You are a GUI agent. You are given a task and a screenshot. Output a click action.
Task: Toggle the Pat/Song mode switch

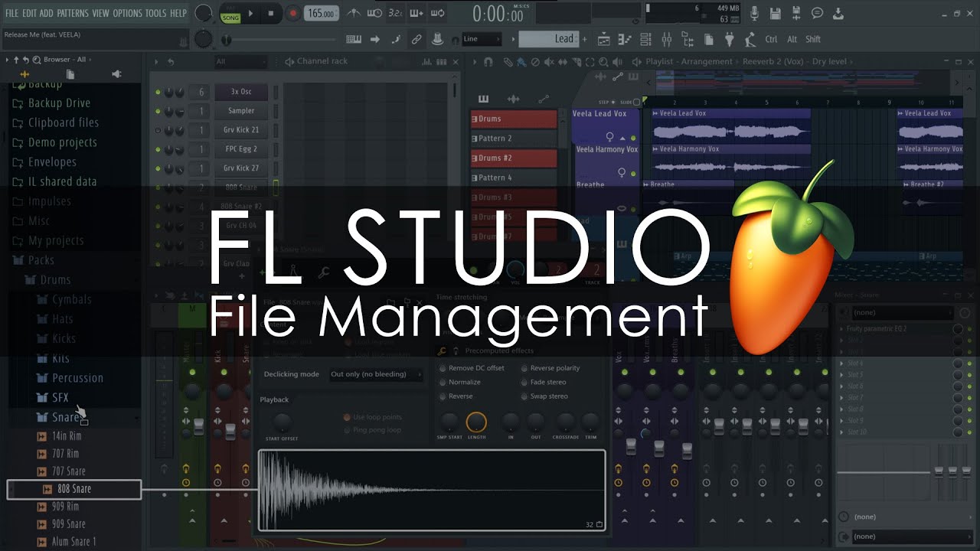tap(230, 13)
